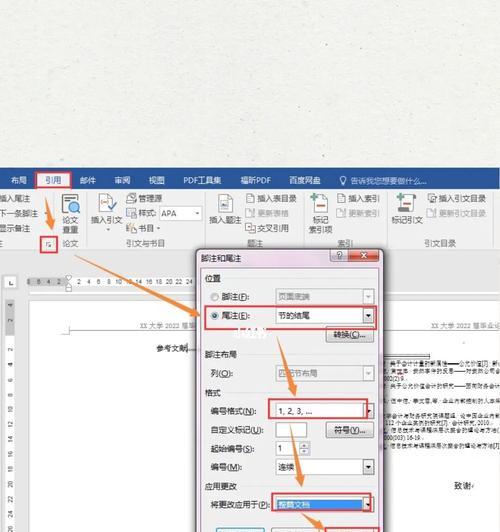Click the 符号 symbol button
This screenshot has width=500, height=532.
(349, 430)
